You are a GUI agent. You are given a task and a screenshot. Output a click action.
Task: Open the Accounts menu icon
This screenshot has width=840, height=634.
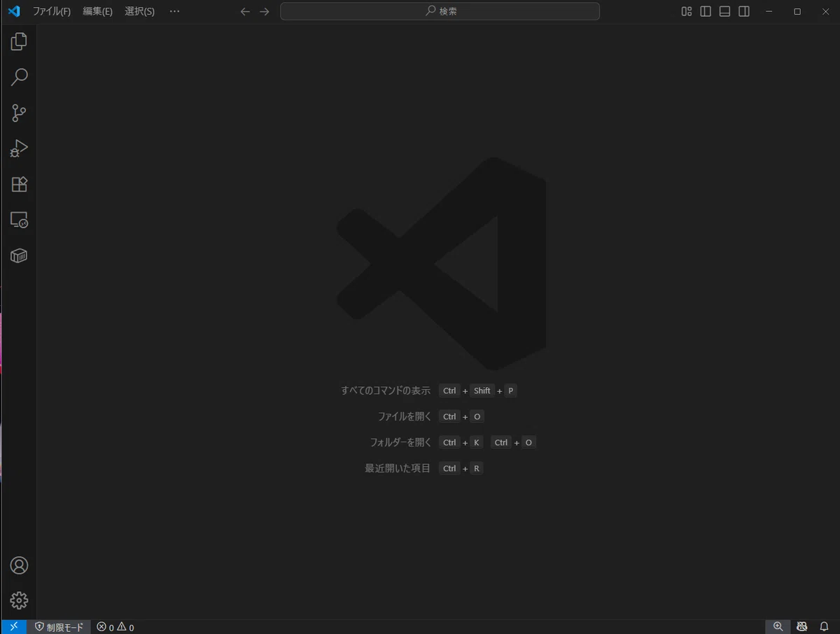point(19,565)
